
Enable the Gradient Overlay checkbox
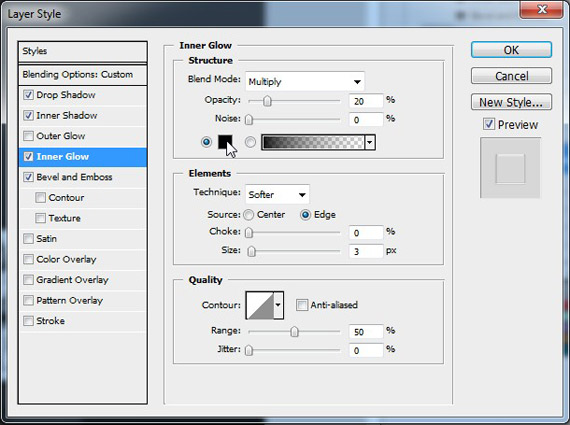(x=28, y=280)
